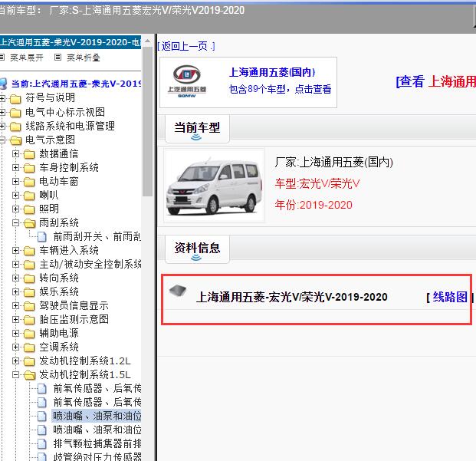Click the 转向系统 label
This screenshot has height=461, width=476.
(59, 278)
